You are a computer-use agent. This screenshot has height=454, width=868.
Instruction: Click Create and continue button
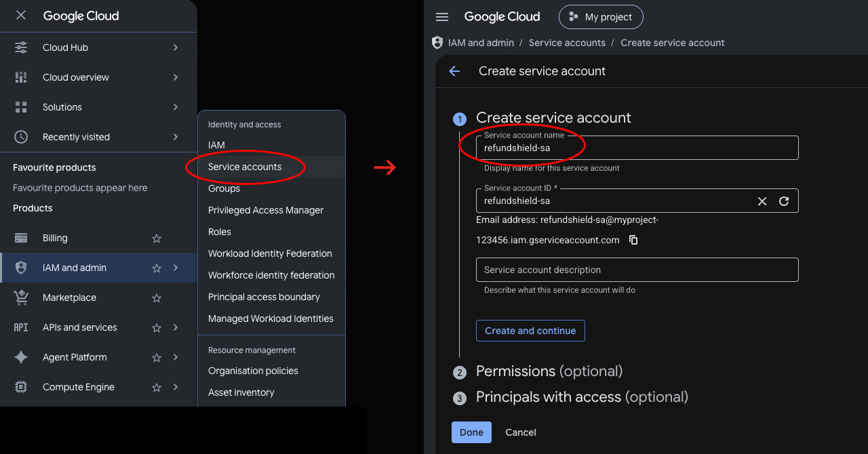point(530,331)
